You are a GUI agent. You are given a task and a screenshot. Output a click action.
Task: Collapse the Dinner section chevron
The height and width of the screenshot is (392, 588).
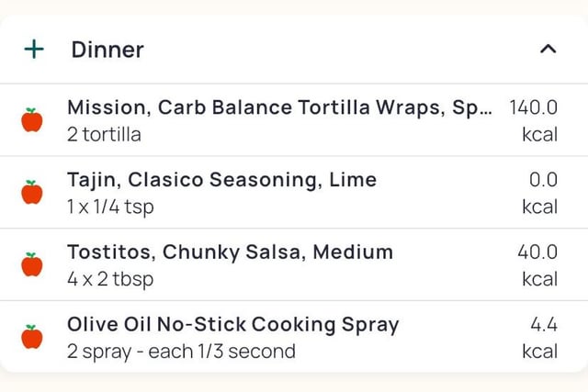[548, 50]
